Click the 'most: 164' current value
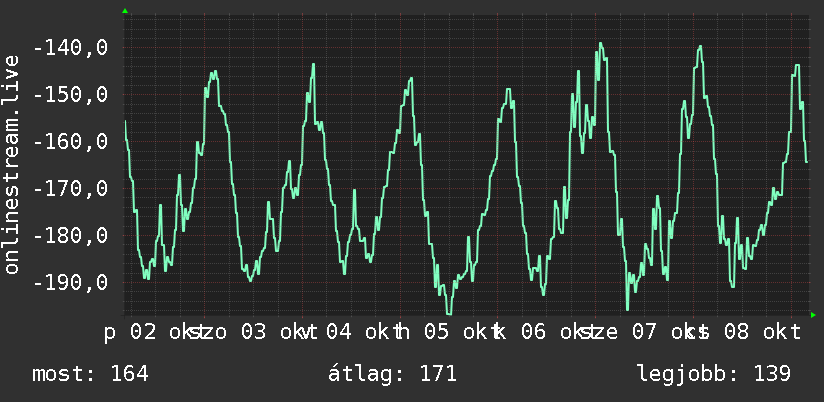Image resolution: width=824 pixels, height=402 pixels. [90, 374]
